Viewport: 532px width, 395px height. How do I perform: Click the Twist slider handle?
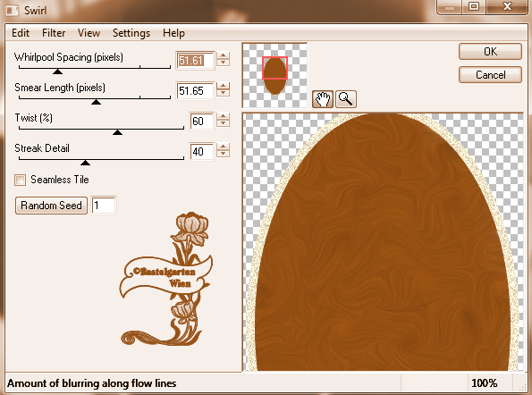(117, 132)
